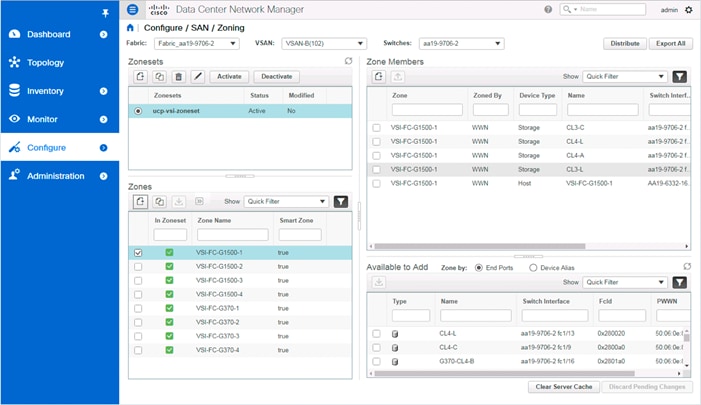Screen dimensions: 701x405
Task: Pin the sidebar with the pin icon
Action: [x=105, y=13]
